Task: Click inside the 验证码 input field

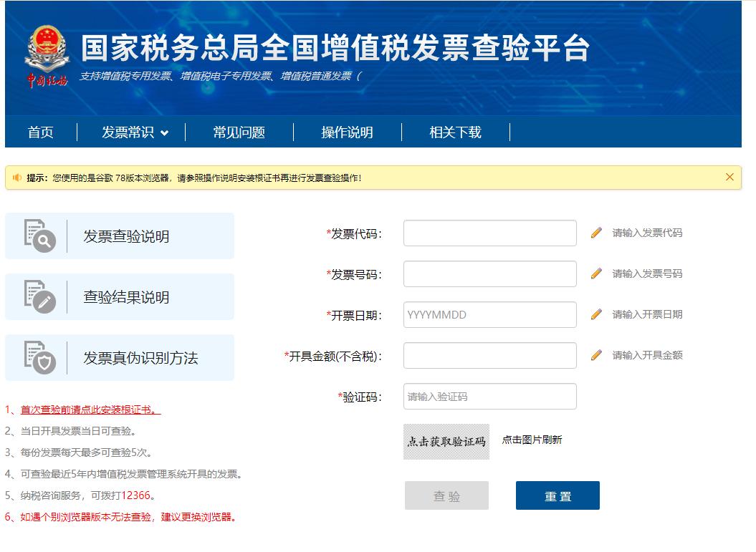Action: pyautogui.click(x=489, y=396)
